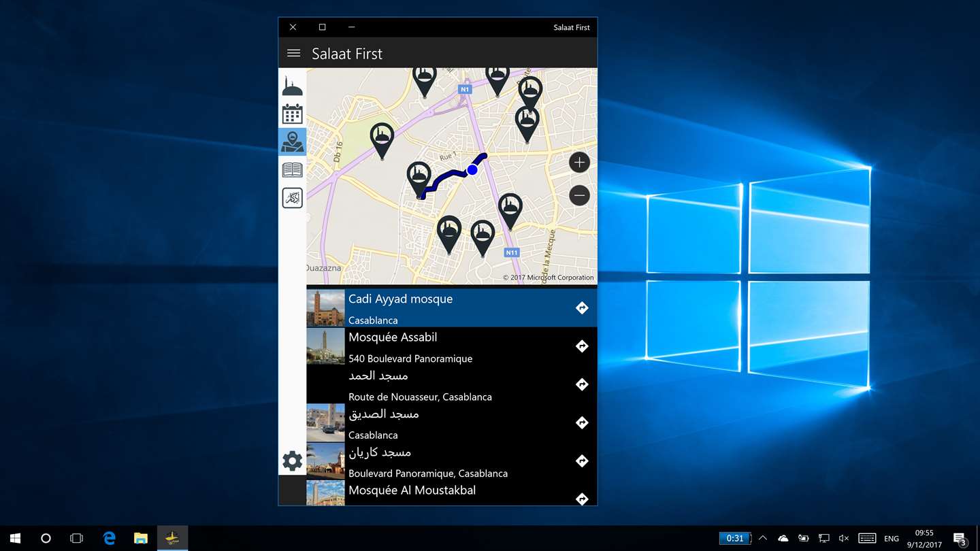Click the Route de Nouasseur, Casablanca address
The image size is (980, 551).
pos(420,397)
